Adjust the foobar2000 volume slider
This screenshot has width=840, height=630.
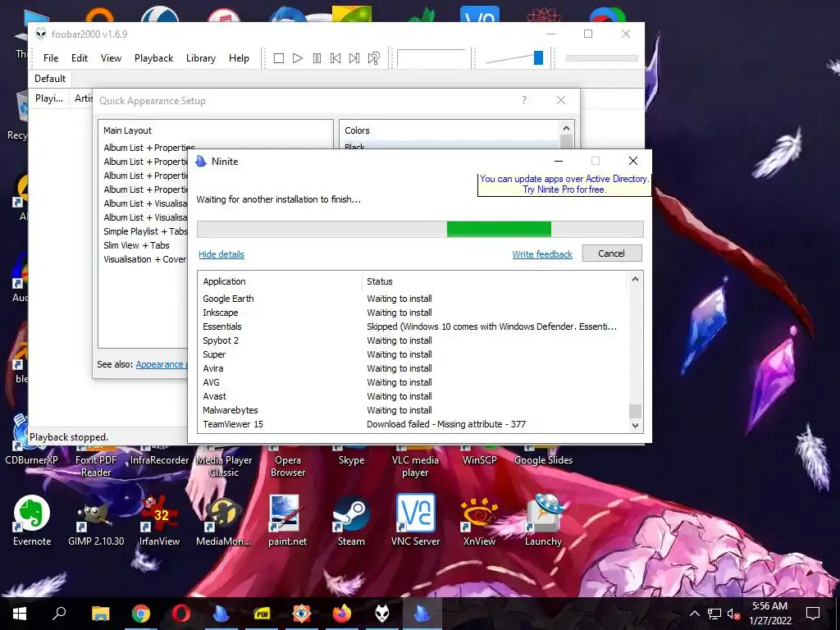click(x=538, y=58)
